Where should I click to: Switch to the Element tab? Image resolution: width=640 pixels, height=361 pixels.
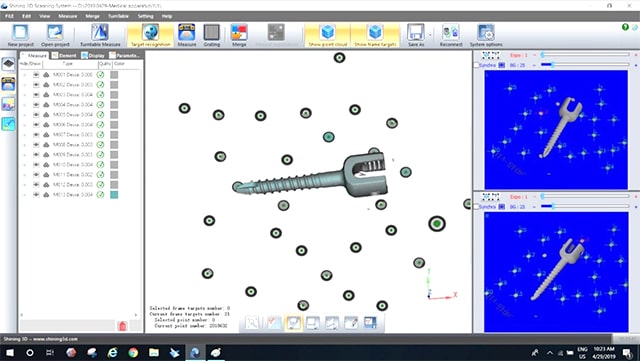point(64,56)
